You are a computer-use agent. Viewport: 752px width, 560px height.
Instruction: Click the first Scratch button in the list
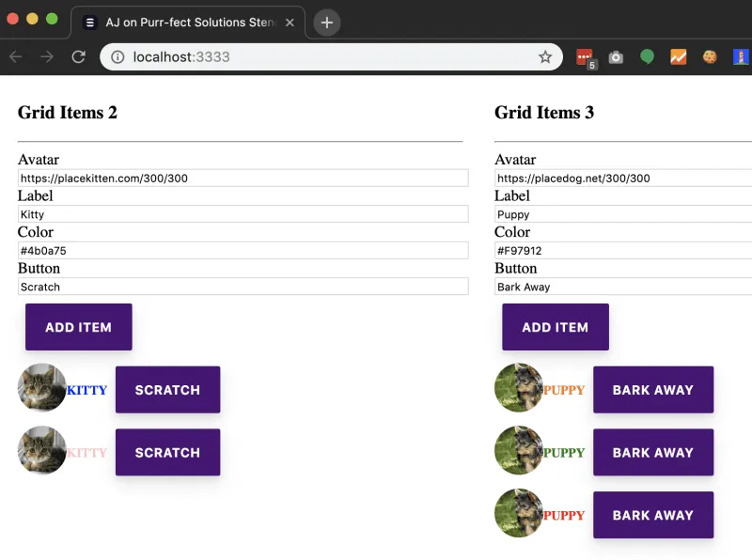click(x=167, y=390)
